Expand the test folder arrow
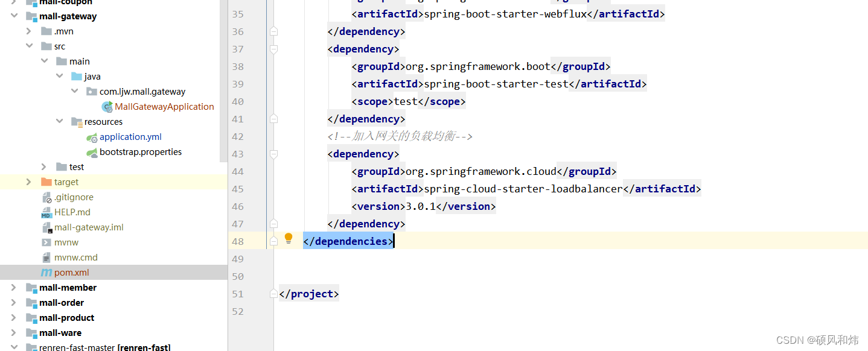Image resolution: width=868 pixels, height=351 pixels. pos(44,167)
